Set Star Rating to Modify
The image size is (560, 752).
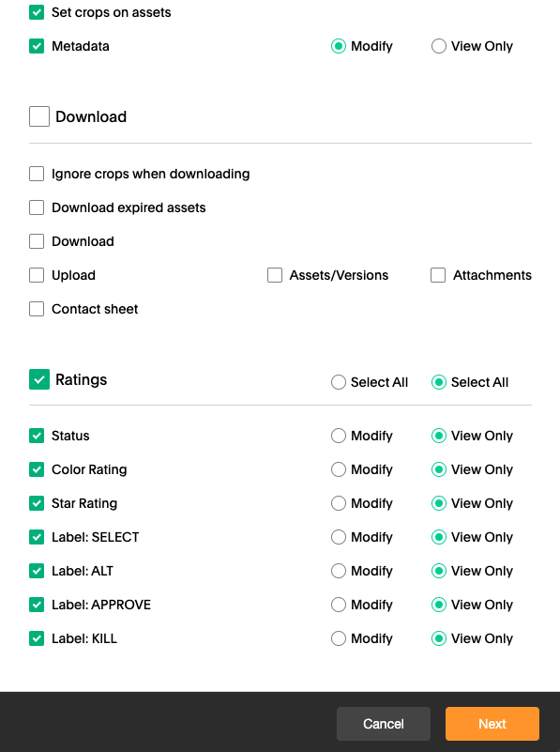point(339,503)
